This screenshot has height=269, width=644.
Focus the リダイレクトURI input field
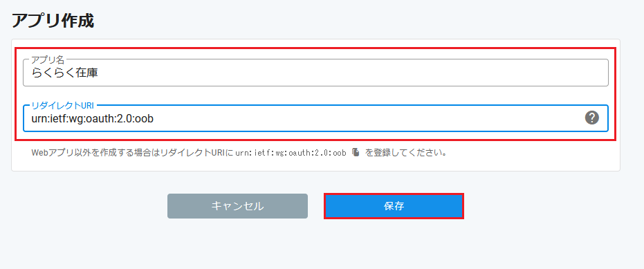click(x=315, y=118)
